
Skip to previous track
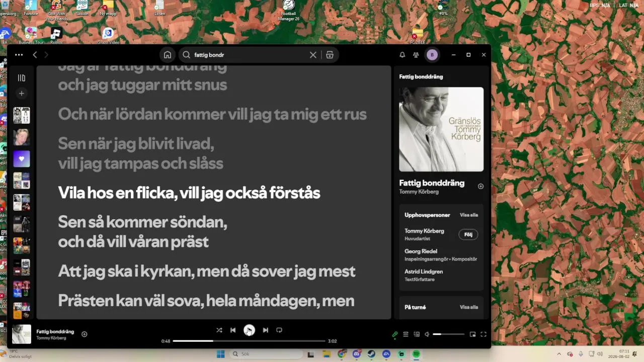233,330
